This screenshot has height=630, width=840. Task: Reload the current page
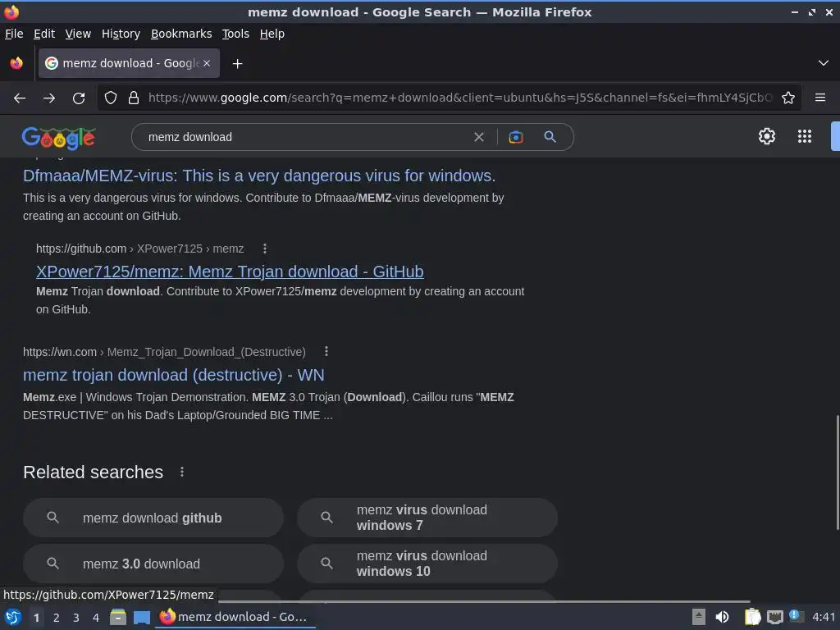click(x=79, y=98)
